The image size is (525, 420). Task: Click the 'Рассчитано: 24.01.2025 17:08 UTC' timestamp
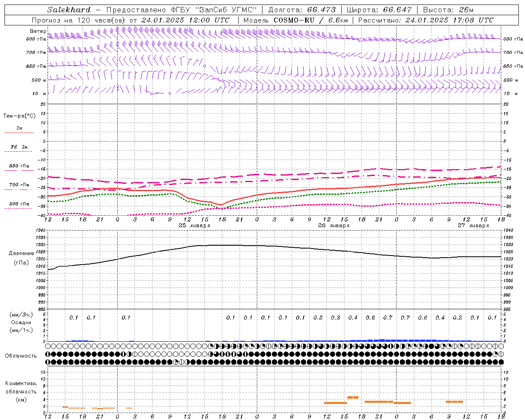point(426,20)
